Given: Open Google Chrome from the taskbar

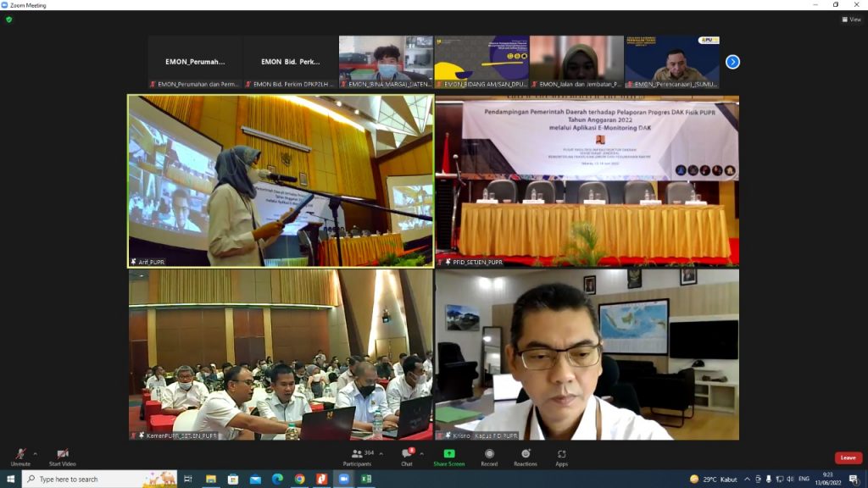Looking at the screenshot, I should pyautogui.click(x=299, y=479).
